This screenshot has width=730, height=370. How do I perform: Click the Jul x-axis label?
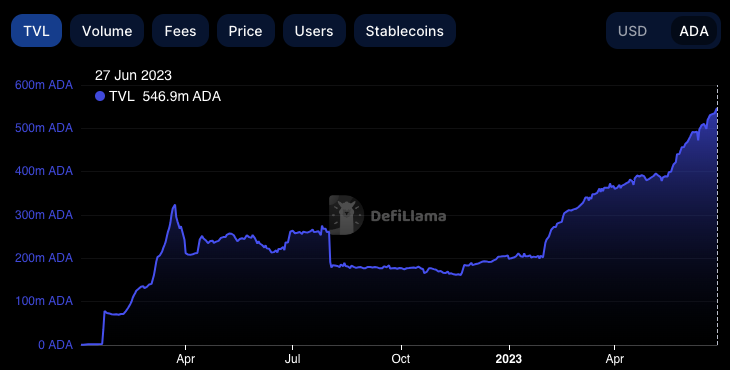click(292, 359)
